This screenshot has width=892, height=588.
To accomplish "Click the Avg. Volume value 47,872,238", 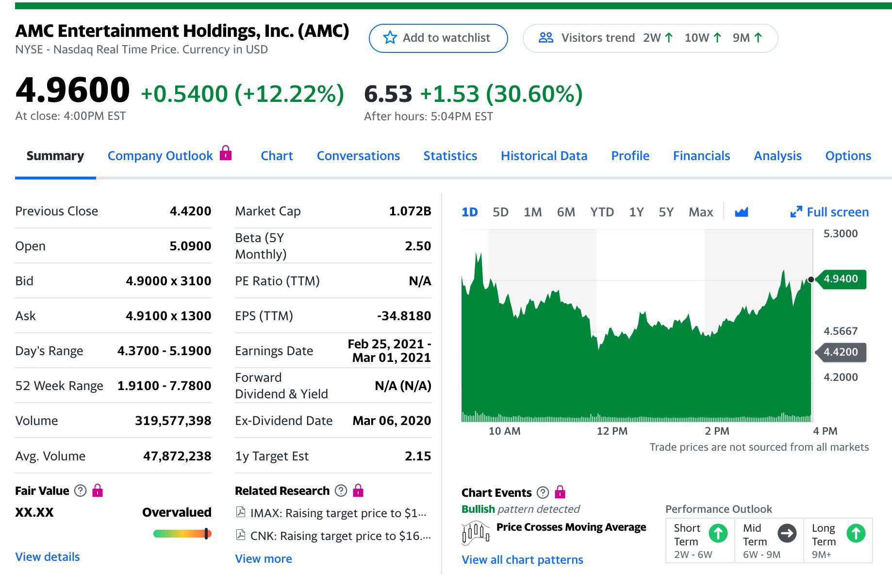I will coord(177,456).
